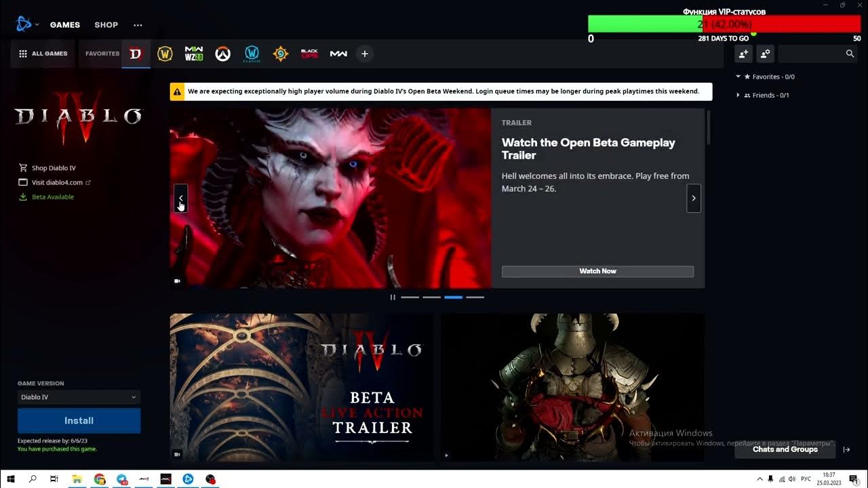Select the Hearthstone game icon

click(281, 54)
